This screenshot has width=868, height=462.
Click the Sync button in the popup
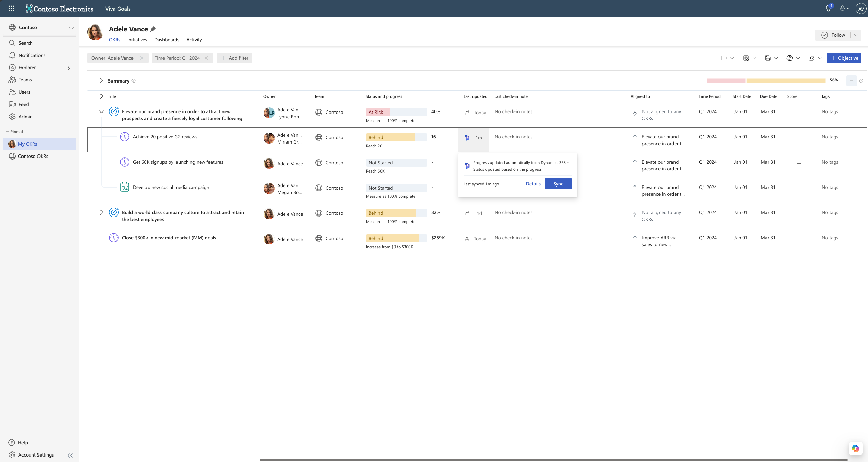coord(558,184)
